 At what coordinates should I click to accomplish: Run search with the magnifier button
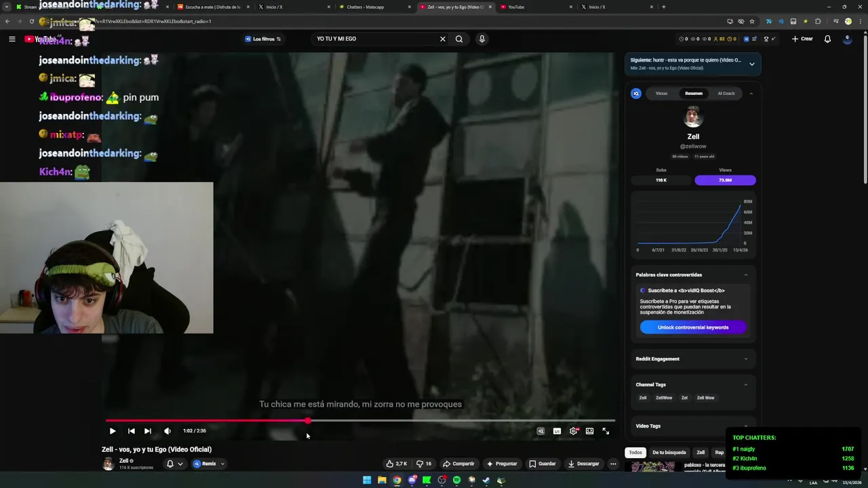coord(459,39)
